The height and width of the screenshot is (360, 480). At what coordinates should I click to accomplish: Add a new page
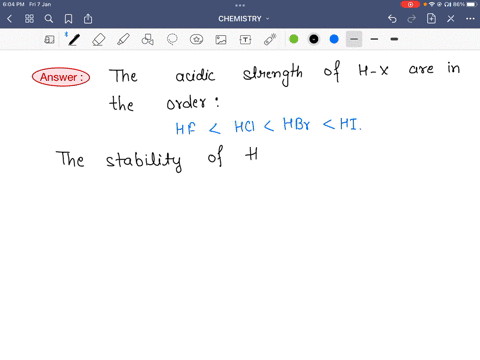pos(431,18)
